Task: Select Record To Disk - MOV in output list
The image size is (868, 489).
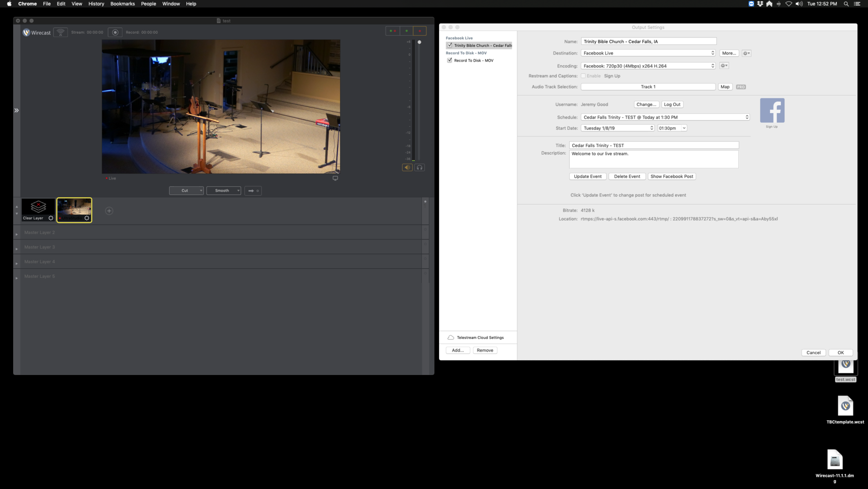Action: pyautogui.click(x=474, y=61)
